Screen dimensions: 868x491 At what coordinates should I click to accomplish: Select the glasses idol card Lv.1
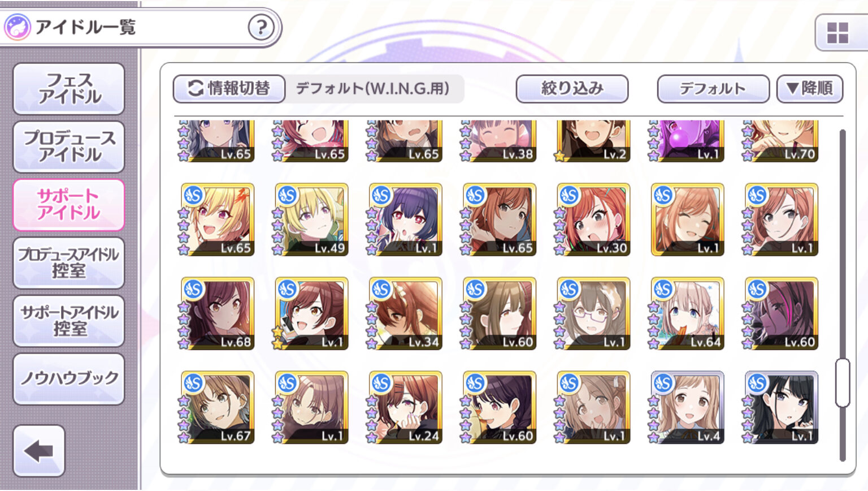593,313
